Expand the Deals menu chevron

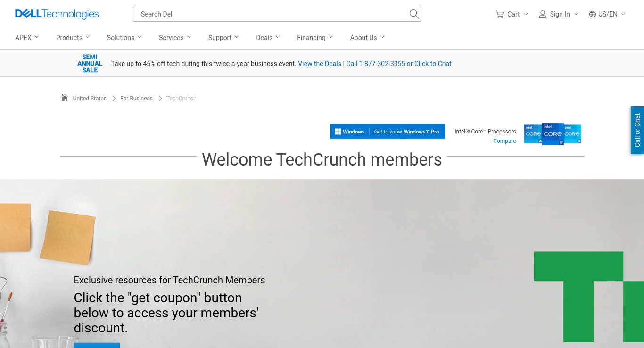(x=278, y=37)
